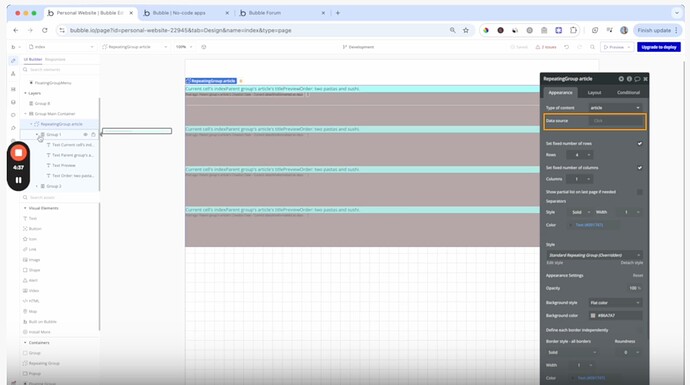Click the lock icon on Group 1 row
Viewport: 690px width, 385px height.
(x=93, y=134)
